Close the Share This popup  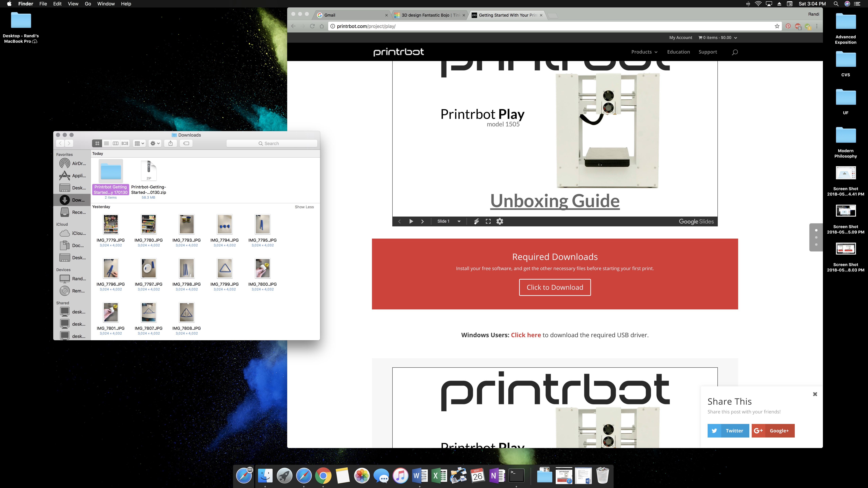tap(815, 394)
